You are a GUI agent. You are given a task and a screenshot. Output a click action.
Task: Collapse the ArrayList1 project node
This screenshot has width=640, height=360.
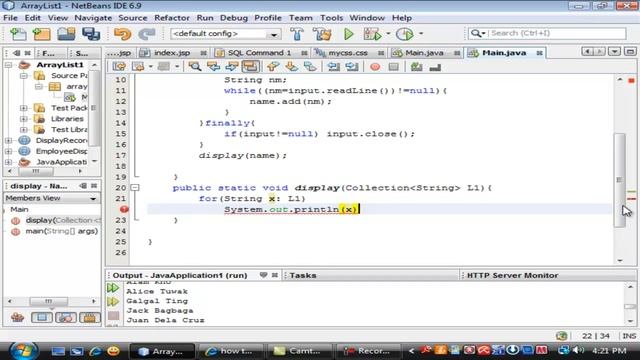click(x=8, y=65)
